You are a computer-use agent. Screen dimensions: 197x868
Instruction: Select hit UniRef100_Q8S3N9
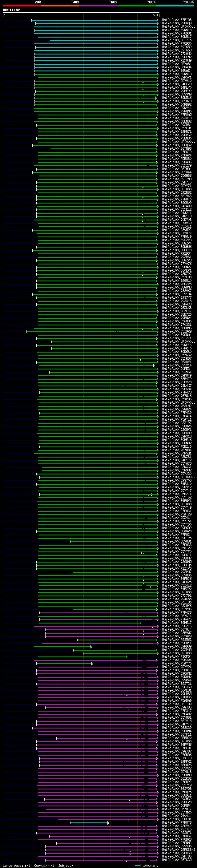tap(177, 94)
